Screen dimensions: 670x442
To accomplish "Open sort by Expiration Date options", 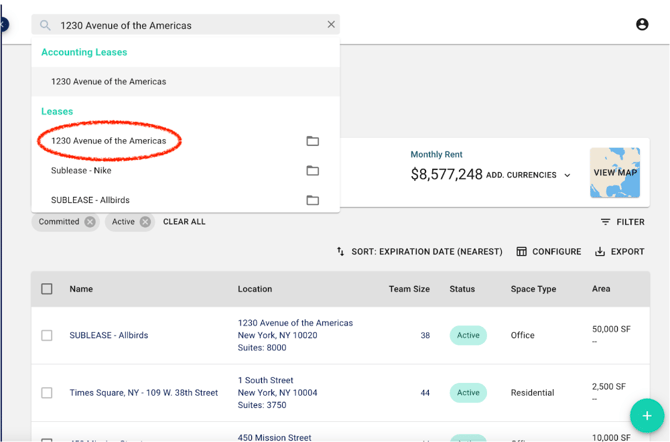I will click(x=419, y=252).
